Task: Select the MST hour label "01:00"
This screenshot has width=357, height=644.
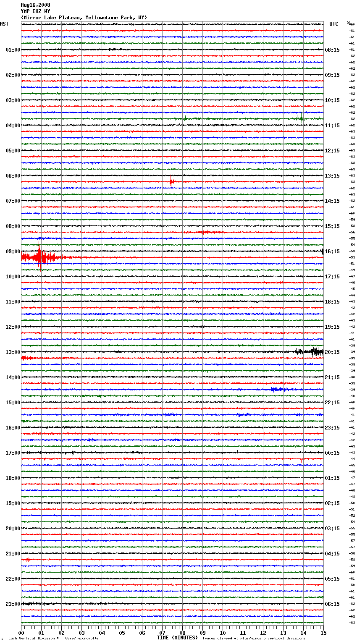Action: click(x=13, y=50)
